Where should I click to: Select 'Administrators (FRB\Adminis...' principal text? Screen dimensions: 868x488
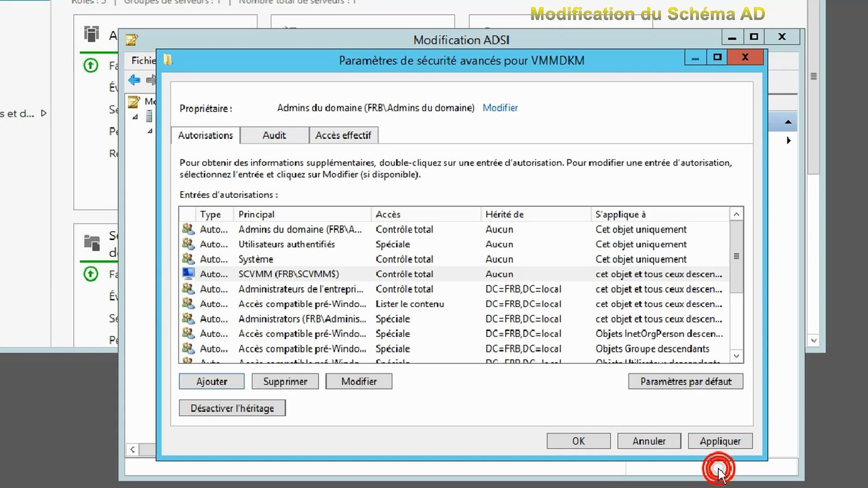pos(302,319)
